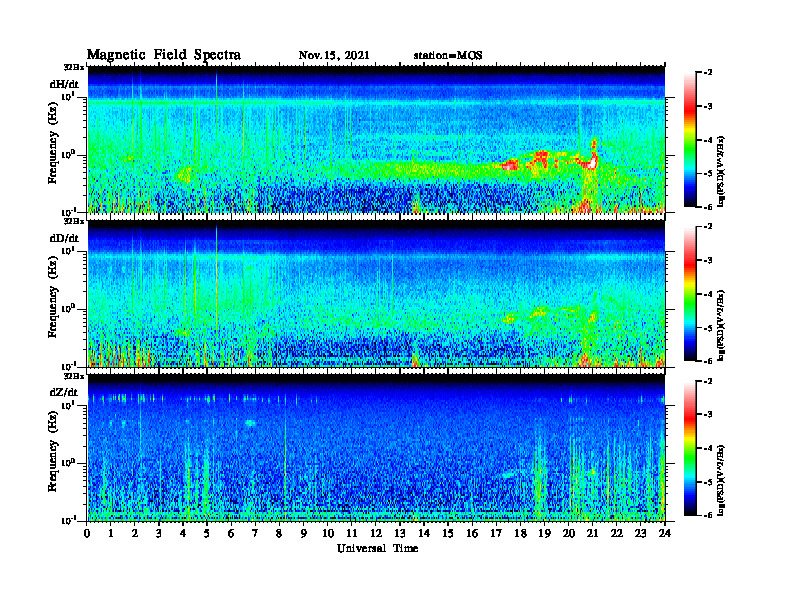Click the dZ/dt panel color scale bar
Image resolution: width=792 pixels, height=612 pixels.
coord(690,448)
